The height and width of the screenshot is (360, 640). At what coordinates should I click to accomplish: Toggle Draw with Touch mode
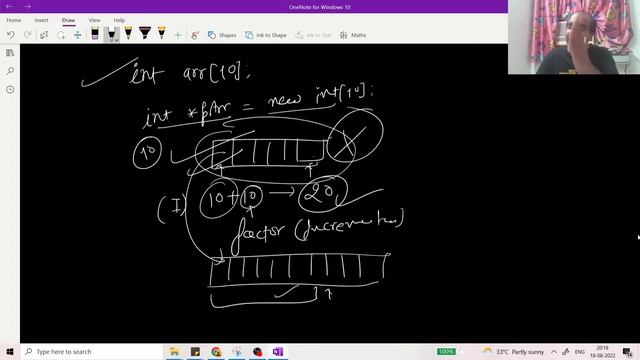195,35
